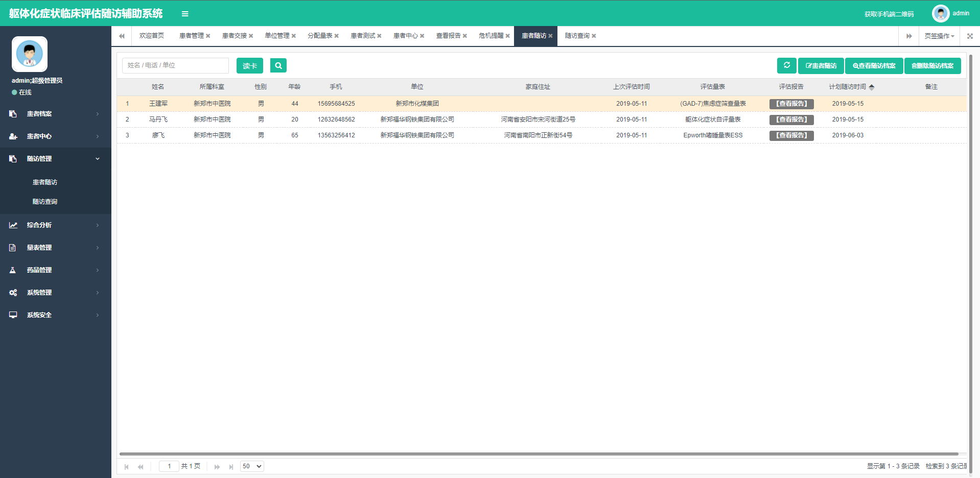Open the page size dropdown showing 50

pos(252,466)
